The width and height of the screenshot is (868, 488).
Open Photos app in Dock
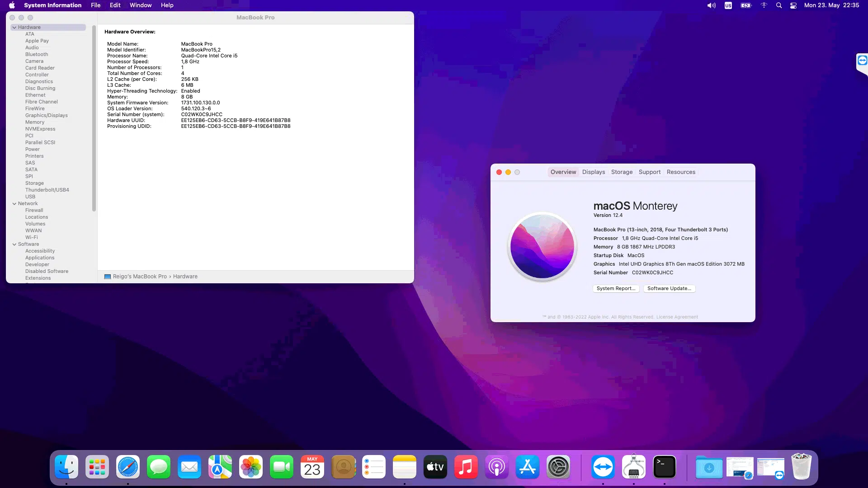(251, 467)
